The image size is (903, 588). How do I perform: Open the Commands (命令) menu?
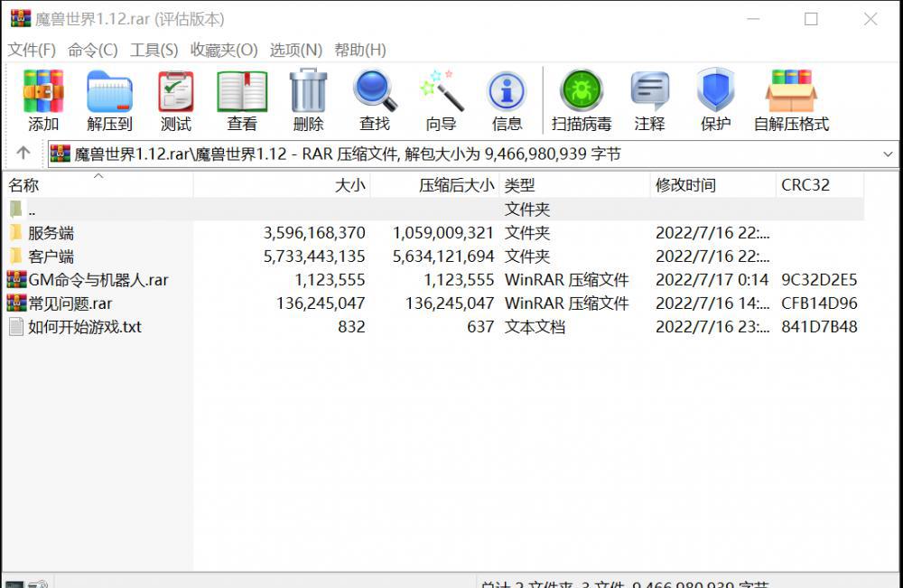[93, 50]
